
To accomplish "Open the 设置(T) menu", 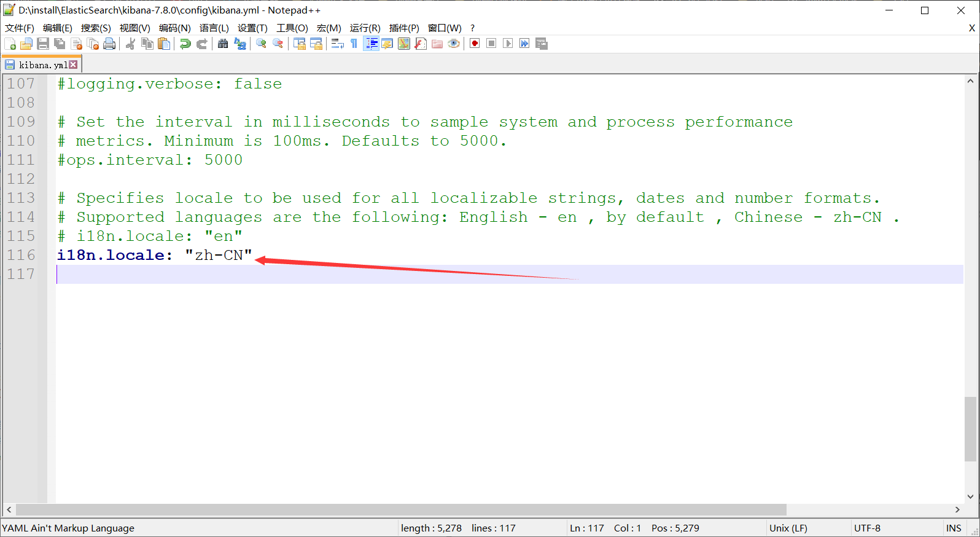I will tap(252, 28).
